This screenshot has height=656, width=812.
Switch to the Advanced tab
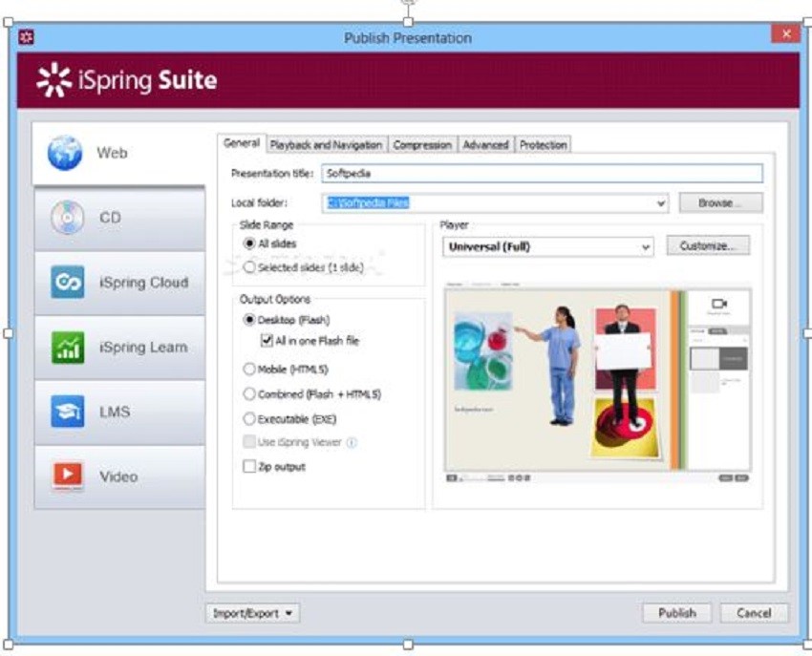pyautogui.click(x=485, y=145)
